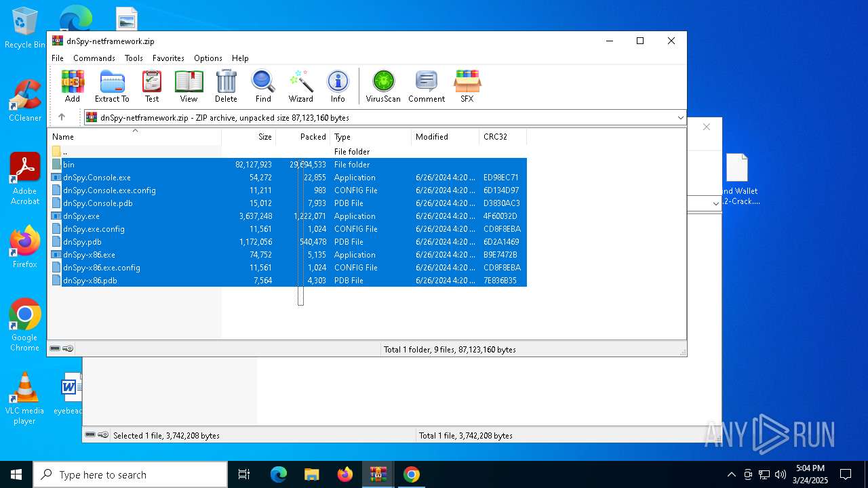Image resolution: width=868 pixels, height=488 pixels.
Task: Open Firefox desktop shortcut
Action: click(x=25, y=248)
